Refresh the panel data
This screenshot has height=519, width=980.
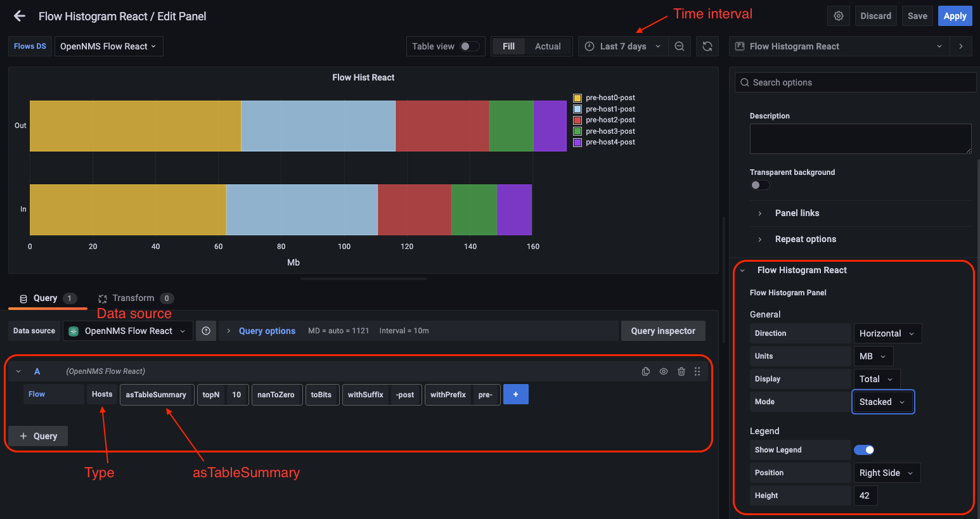(x=707, y=46)
